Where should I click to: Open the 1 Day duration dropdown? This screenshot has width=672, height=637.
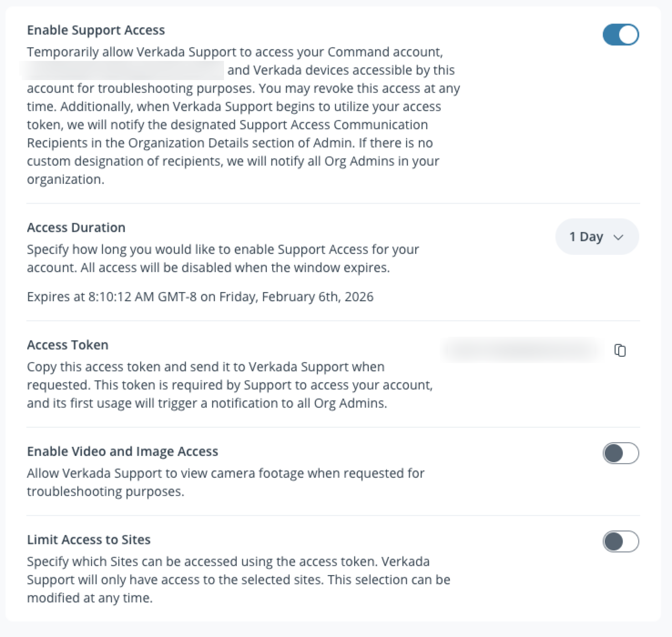click(x=596, y=237)
